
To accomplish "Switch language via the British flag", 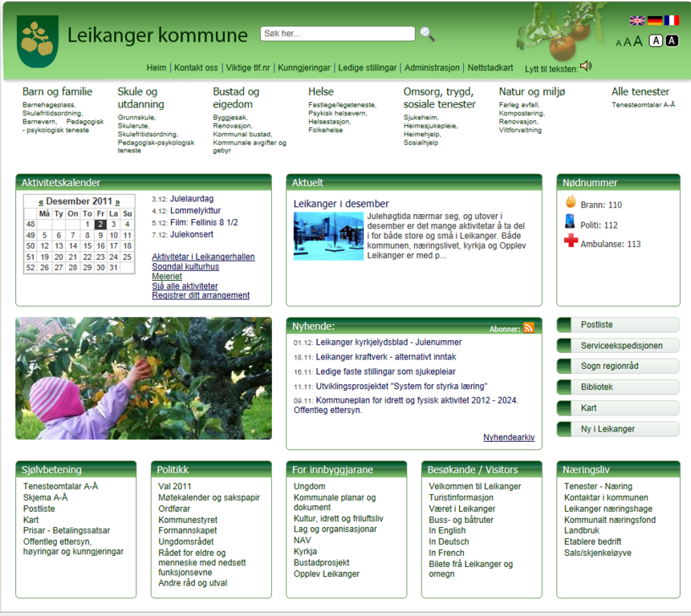I will click(637, 20).
